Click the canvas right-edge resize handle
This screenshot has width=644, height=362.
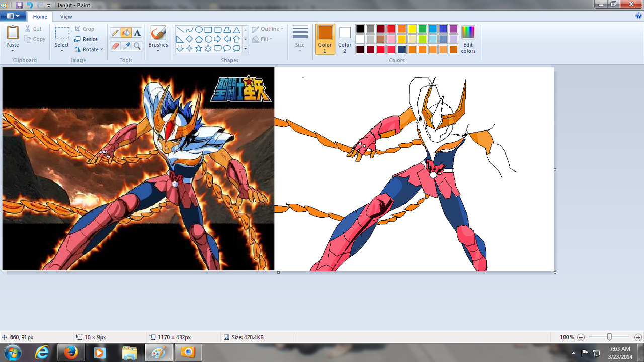click(x=555, y=169)
